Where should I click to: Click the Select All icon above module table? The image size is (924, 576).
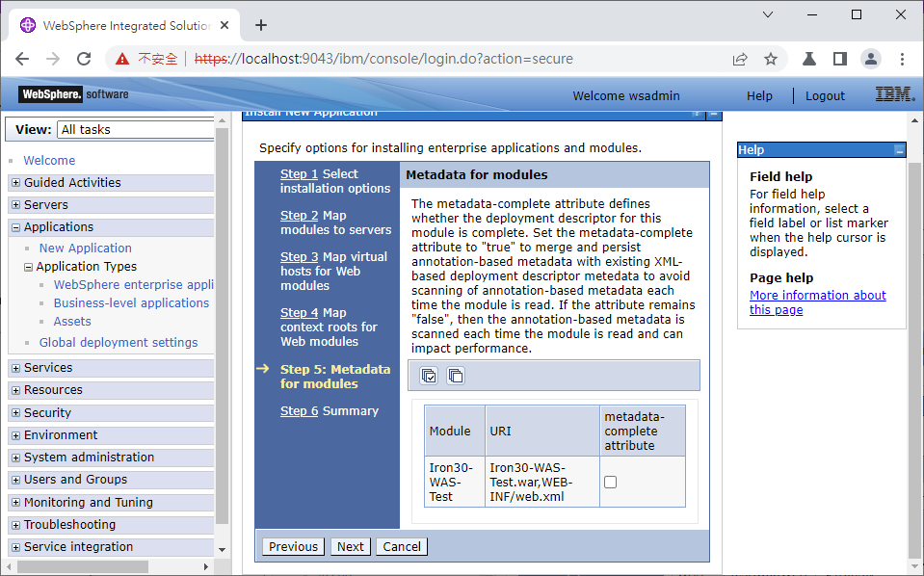[429, 375]
